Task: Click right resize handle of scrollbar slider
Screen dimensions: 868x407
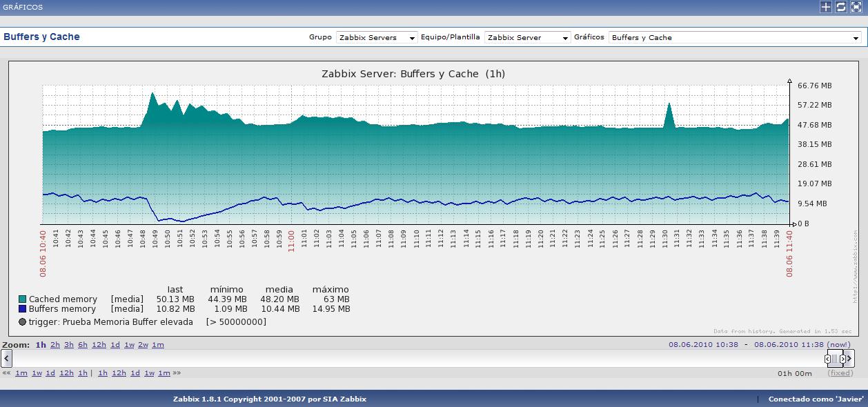Action: point(843,359)
